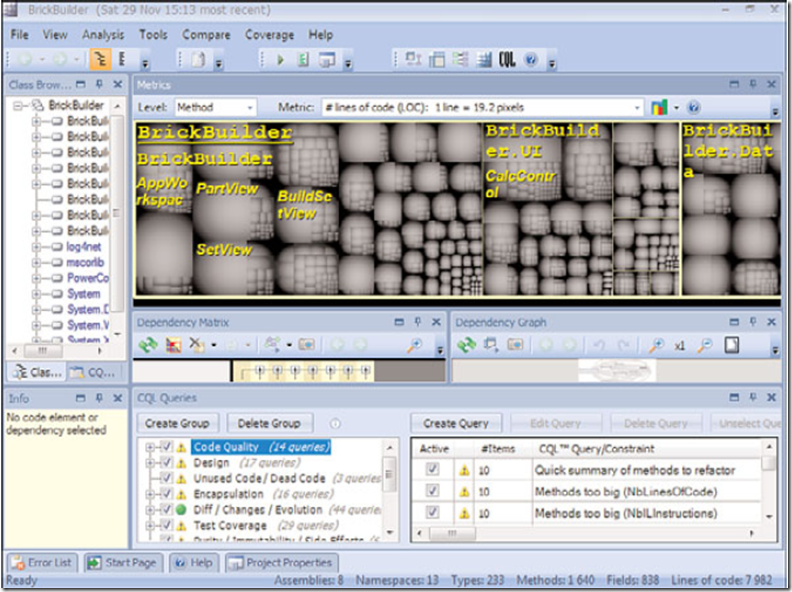
Task: Reset Dependency Graph zoom to x1
Action: [x=680, y=346]
